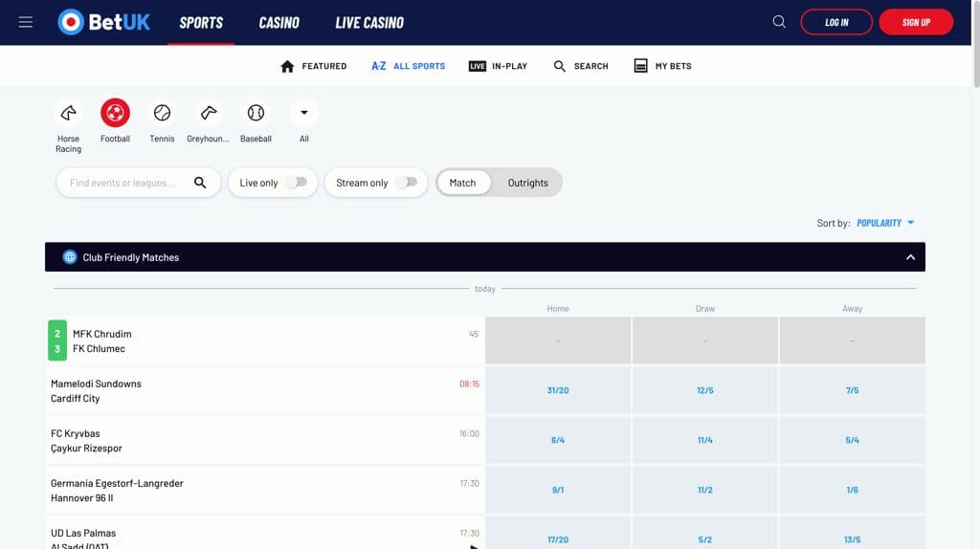The width and height of the screenshot is (980, 549).
Task: Open the FC Kryvbas vs Çaykur Rizespor match
Action: pyautogui.click(x=265, y=440)
